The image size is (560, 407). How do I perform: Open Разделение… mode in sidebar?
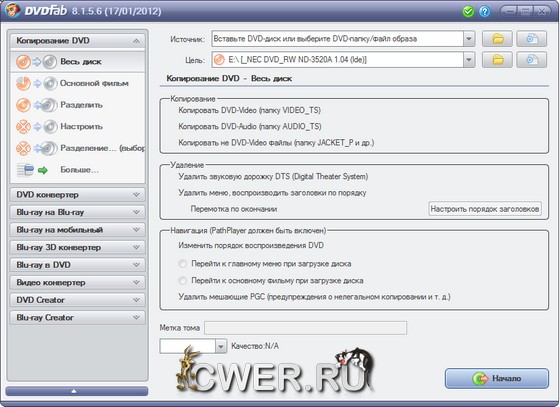coord(78,148)
